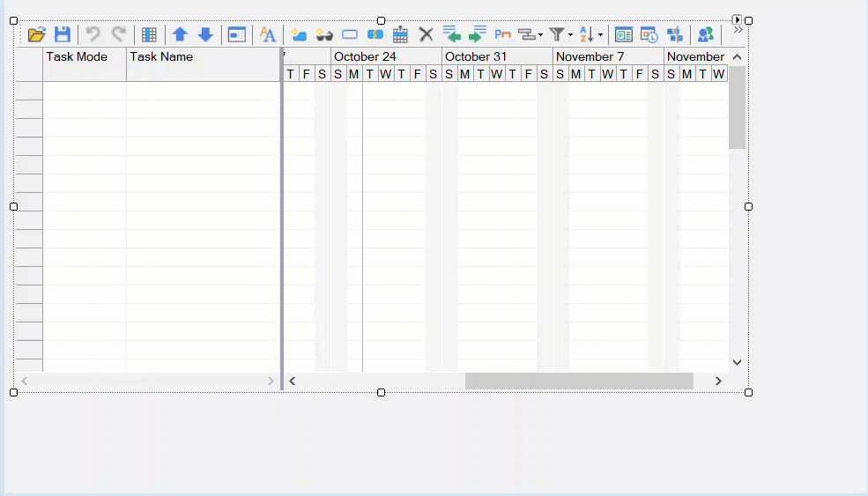Click the vertical scrollbar down arrow
The height and width of the screenshot is (496, 868).
[x=738, y=362]
